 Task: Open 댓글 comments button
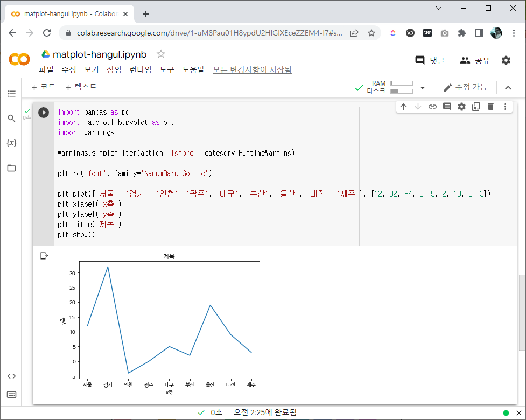[430, 60]
